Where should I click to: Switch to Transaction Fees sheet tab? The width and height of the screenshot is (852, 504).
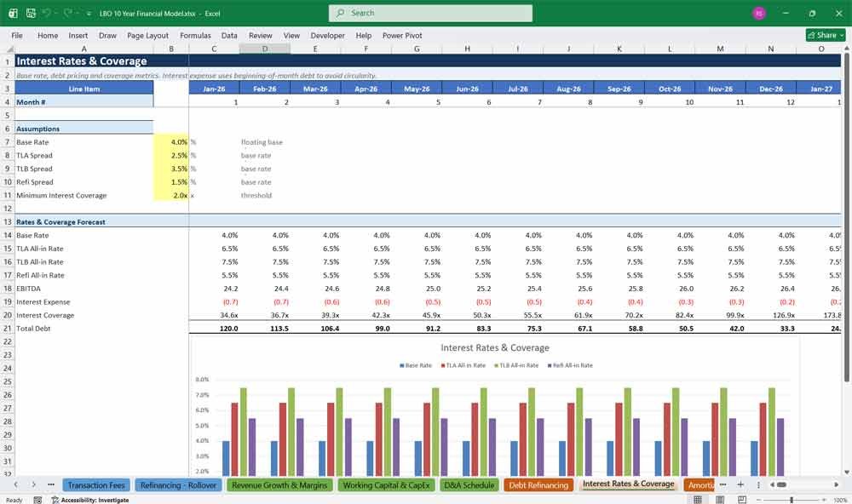click(96, 485)
